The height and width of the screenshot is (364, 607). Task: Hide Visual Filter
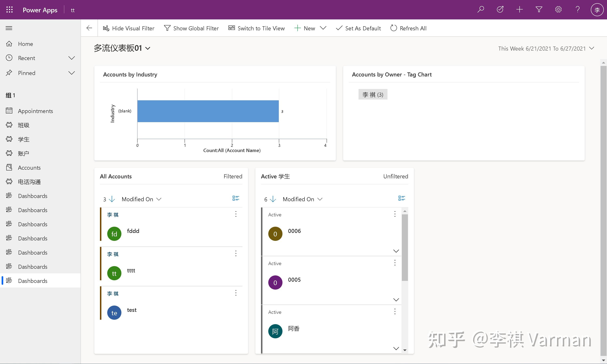(x=128, y=28)
